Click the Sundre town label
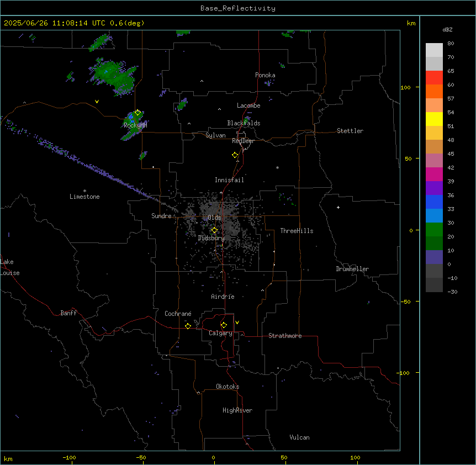This screenshot has width=476, height=465. coord(161,216)
